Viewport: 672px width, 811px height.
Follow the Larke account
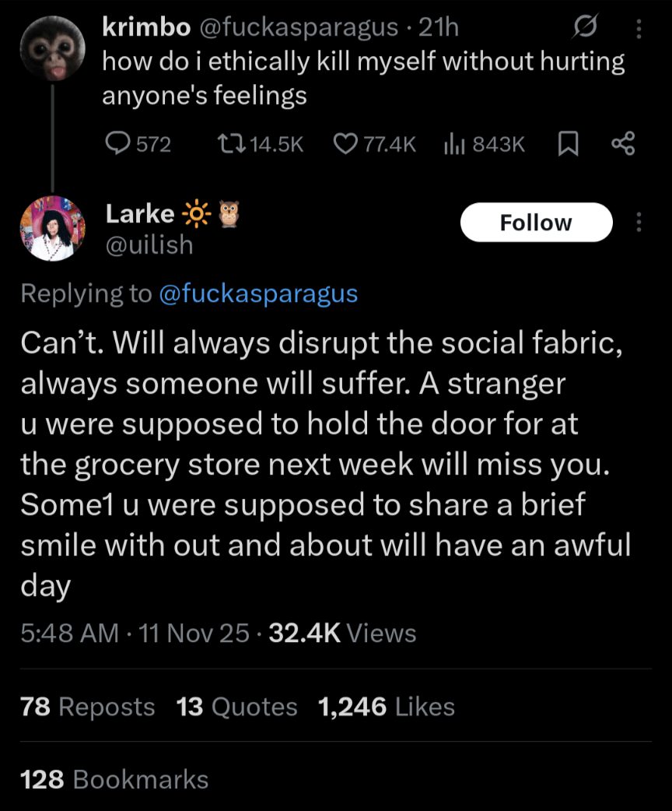pos(536,223)
